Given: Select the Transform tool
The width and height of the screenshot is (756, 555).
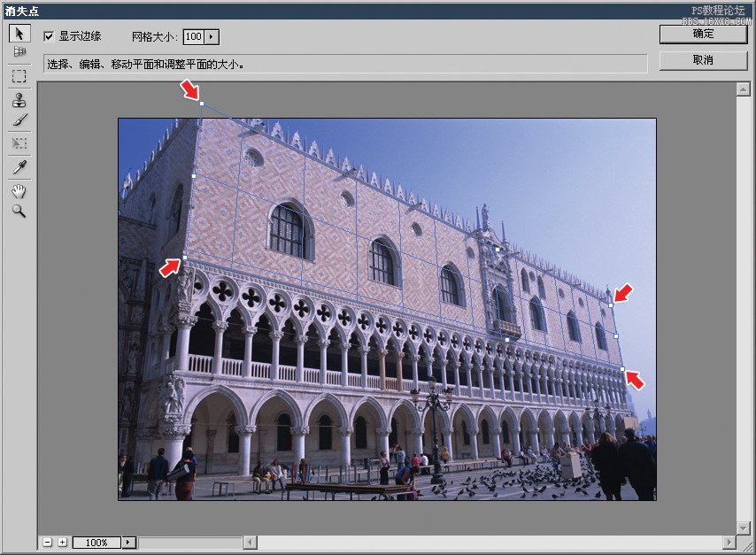Looking at the screenshot, I should coord(19,143).
